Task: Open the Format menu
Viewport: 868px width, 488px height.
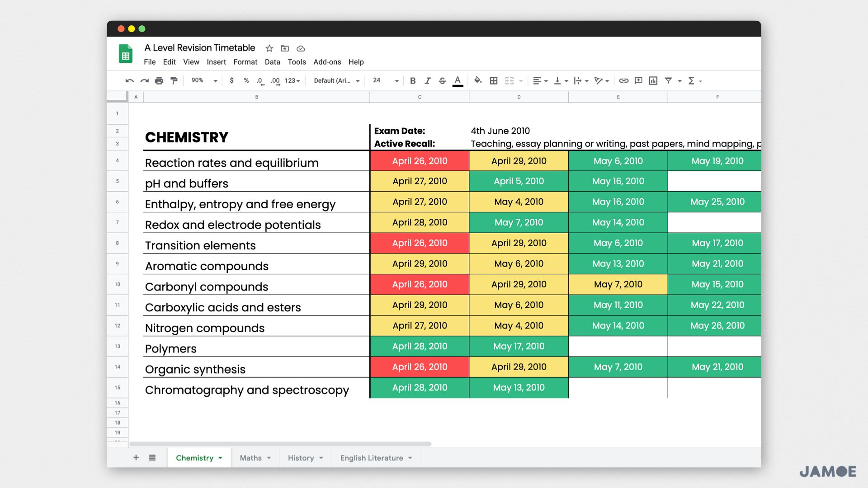Action: [245, 61]
